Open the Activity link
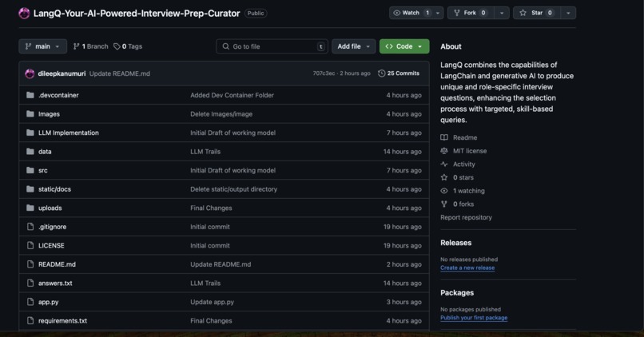 coord(463,165)
